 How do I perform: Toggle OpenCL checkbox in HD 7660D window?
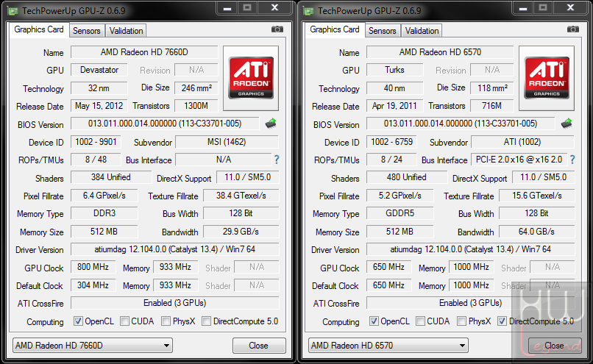[x=78, y=321]
